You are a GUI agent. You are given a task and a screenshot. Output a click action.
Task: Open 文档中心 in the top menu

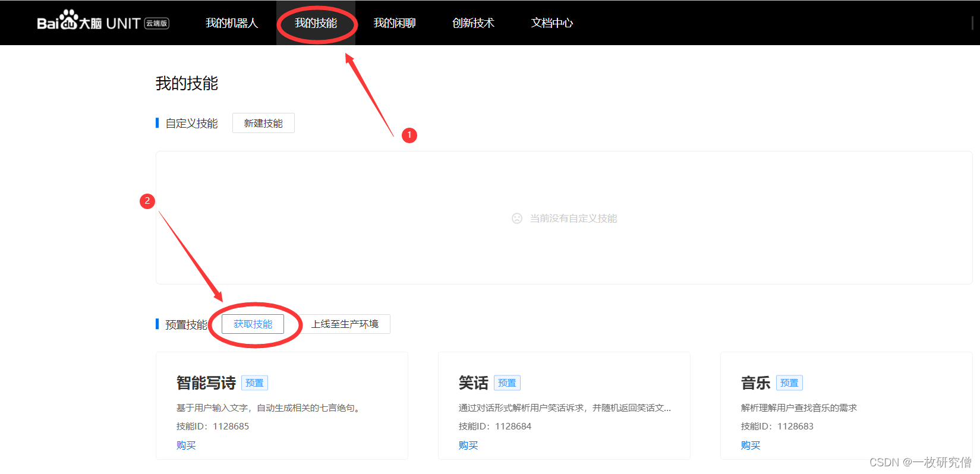(552, 23)
